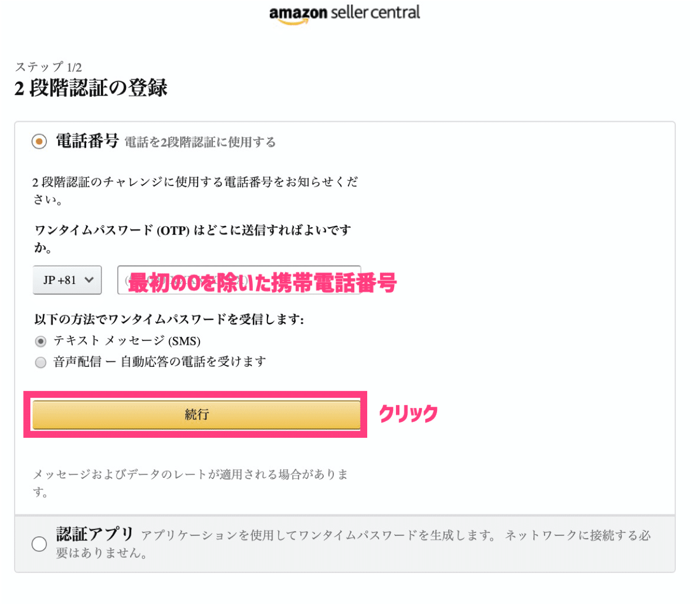Click the 2段階認証の登録 page title

(x=91, y=88)
